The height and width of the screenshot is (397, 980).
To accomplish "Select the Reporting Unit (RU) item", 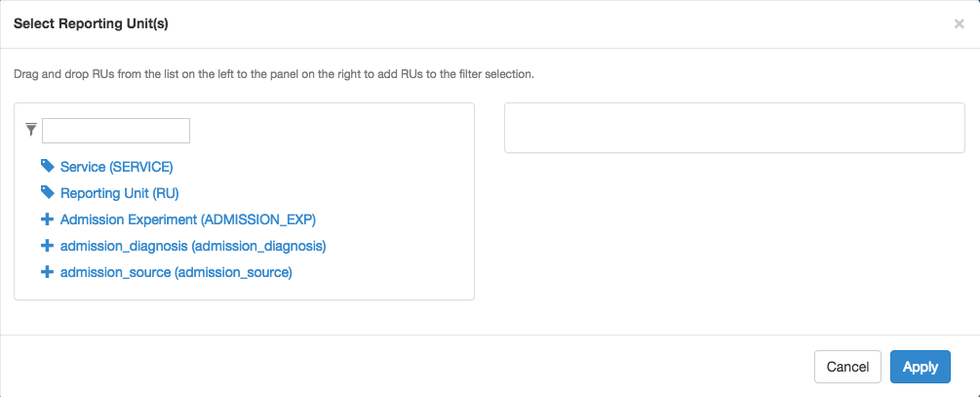I will (119, 193).
